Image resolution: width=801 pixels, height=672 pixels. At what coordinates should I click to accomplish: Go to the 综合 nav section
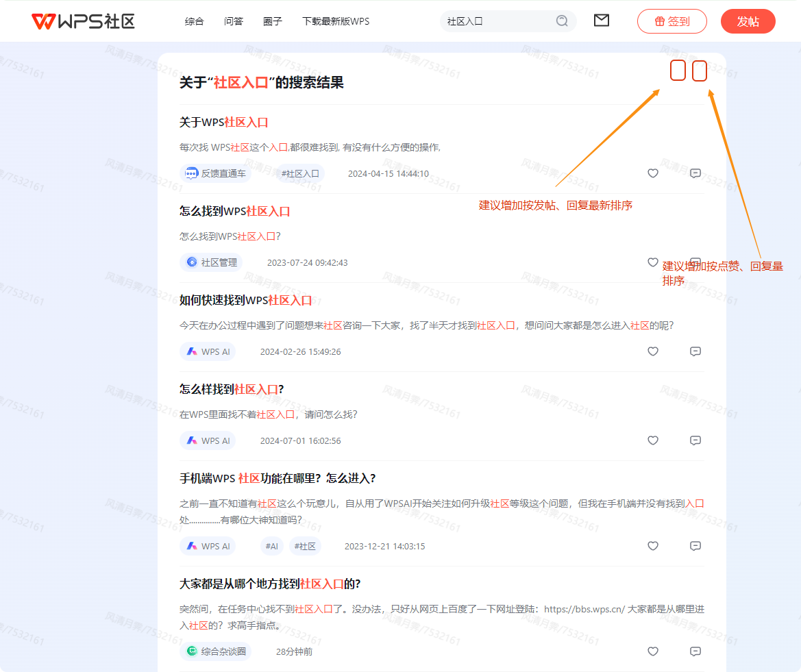tap(194, 21)
